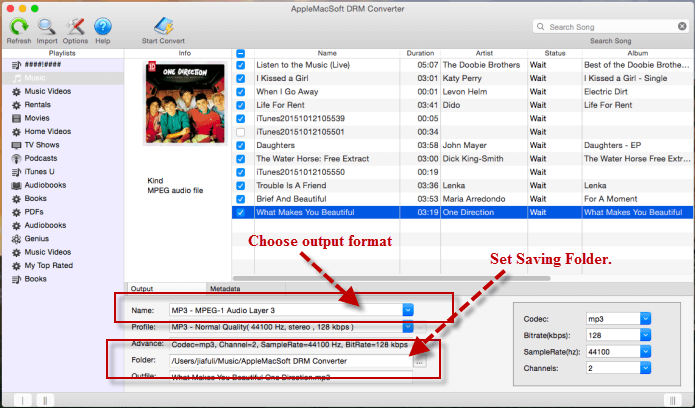Click the Import magnifier icon

(47, 27)
